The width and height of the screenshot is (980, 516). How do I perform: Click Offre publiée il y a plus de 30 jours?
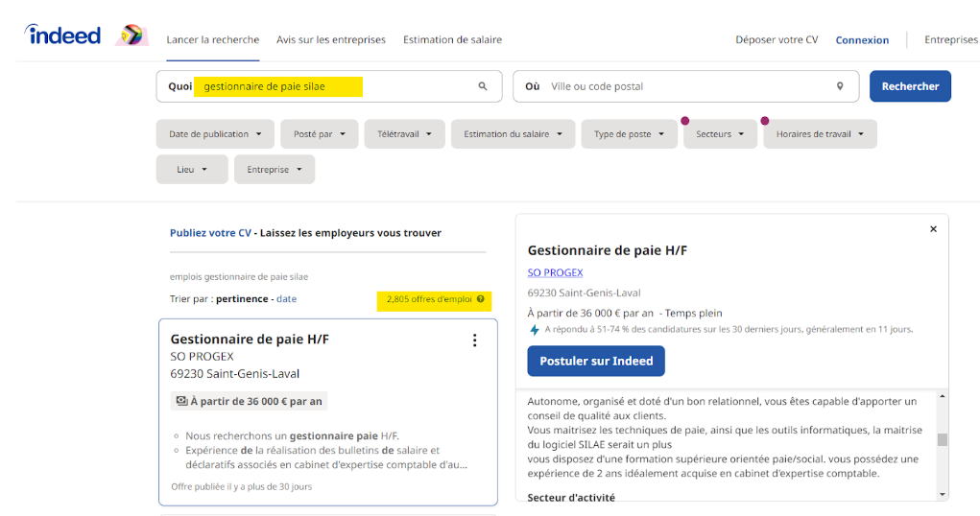tap(241, 486)
